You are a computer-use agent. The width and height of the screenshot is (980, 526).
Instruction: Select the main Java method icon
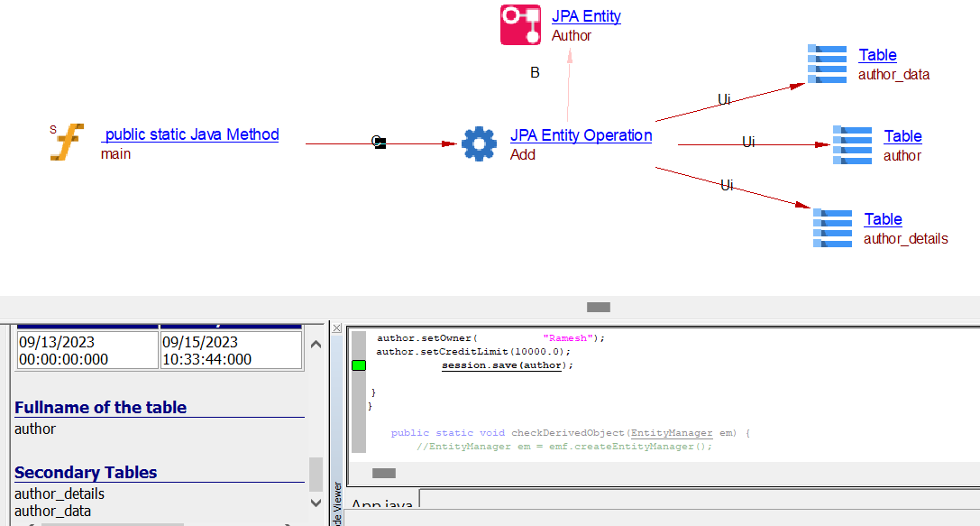(67, 143)
